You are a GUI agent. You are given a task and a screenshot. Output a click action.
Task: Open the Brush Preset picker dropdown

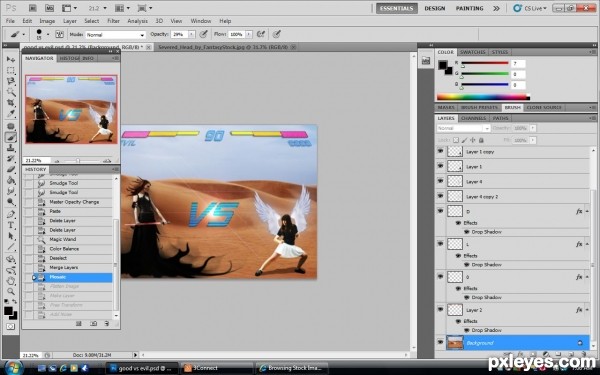coord(48,34)
